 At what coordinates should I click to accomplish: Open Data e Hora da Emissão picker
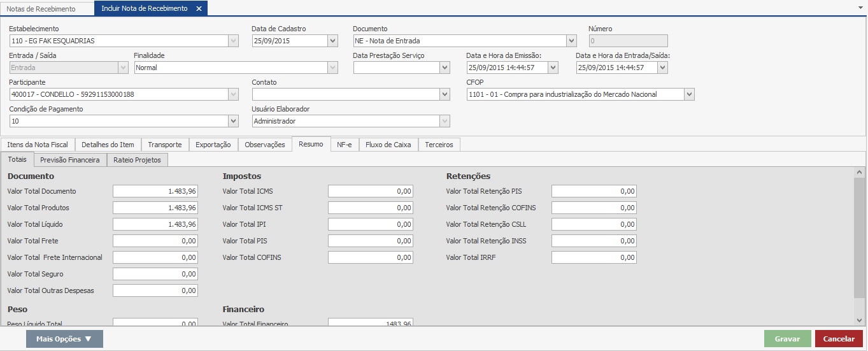[x=553, y=68]
